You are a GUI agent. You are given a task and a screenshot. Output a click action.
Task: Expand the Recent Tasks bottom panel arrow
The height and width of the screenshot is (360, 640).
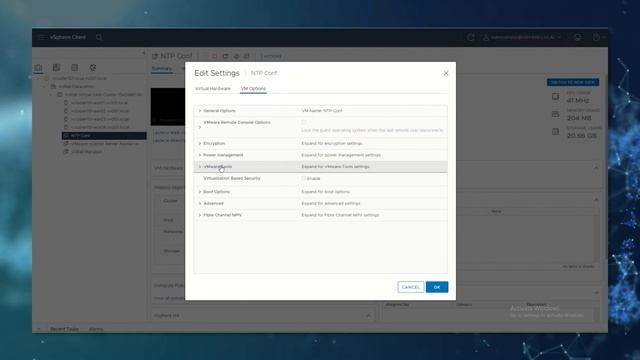tap(39, 329)
